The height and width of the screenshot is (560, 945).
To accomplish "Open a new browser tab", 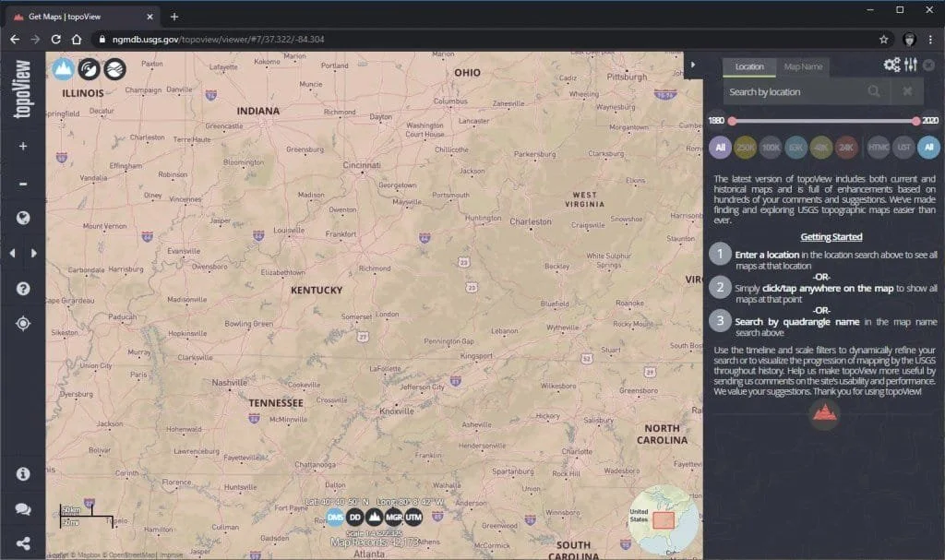I will point(174,17).
